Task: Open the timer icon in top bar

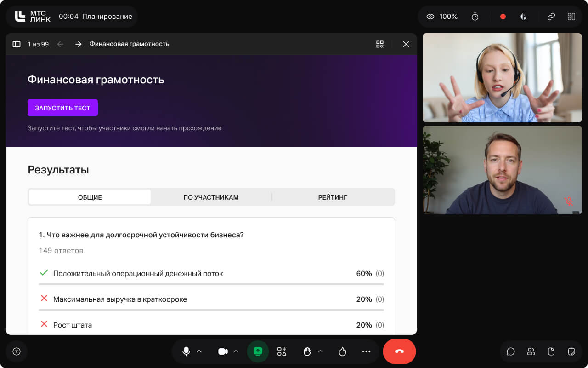Action: [475, 17]
